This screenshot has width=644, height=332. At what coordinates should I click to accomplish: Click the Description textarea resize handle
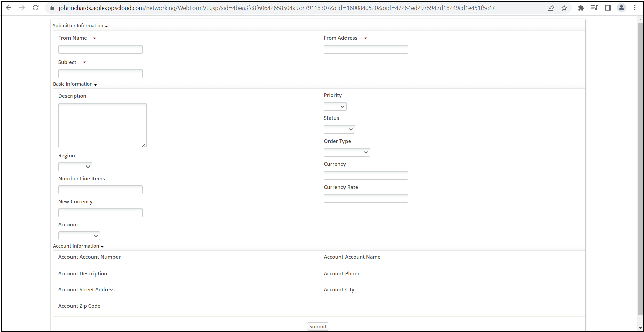(144, 145)
